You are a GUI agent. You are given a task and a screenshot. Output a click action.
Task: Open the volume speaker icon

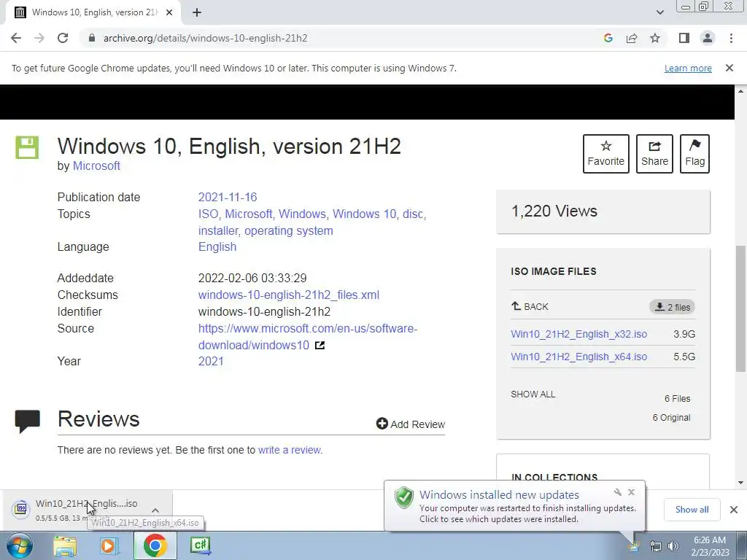tap(673, 546)
